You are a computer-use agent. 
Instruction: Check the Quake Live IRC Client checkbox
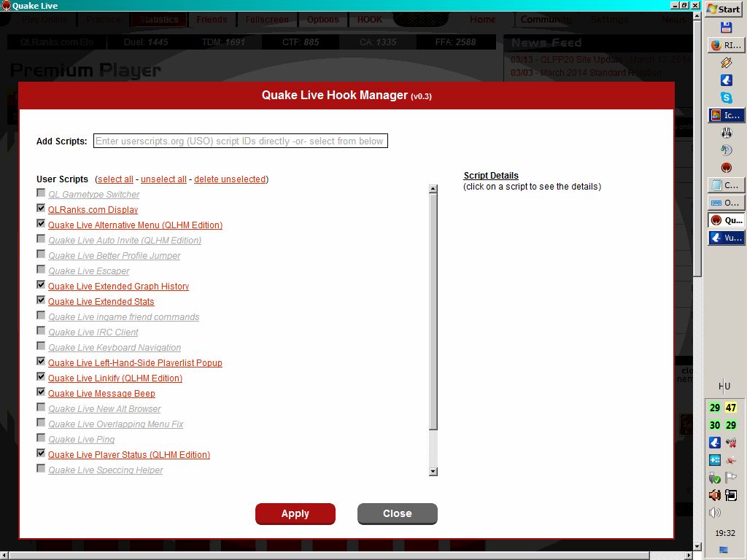point(41,330)
